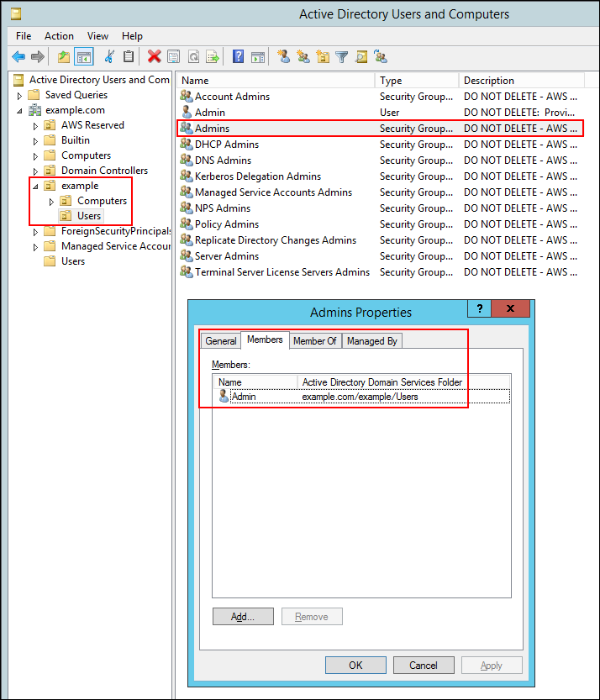600x700 pixels.
Task: Click the Find objects magnifier icon
Action: 361,56
